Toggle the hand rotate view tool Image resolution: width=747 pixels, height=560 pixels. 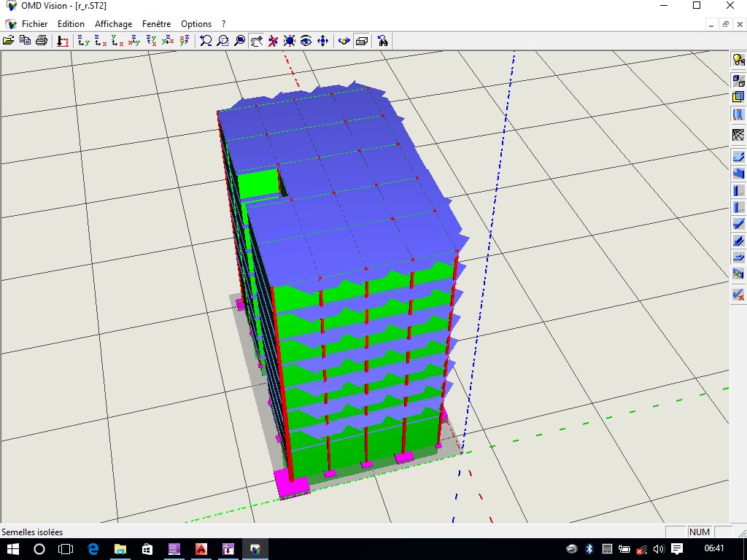(x=256, y=41)
